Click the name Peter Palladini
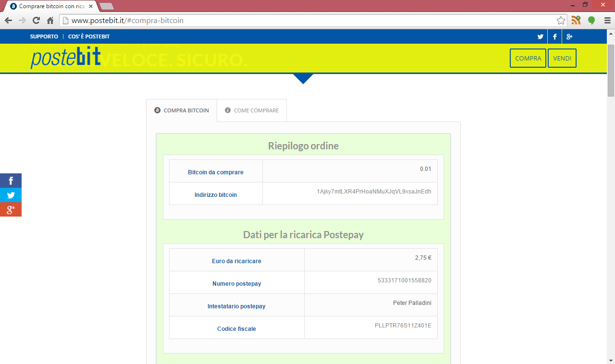Screen dimensions: 615x364 412,303
